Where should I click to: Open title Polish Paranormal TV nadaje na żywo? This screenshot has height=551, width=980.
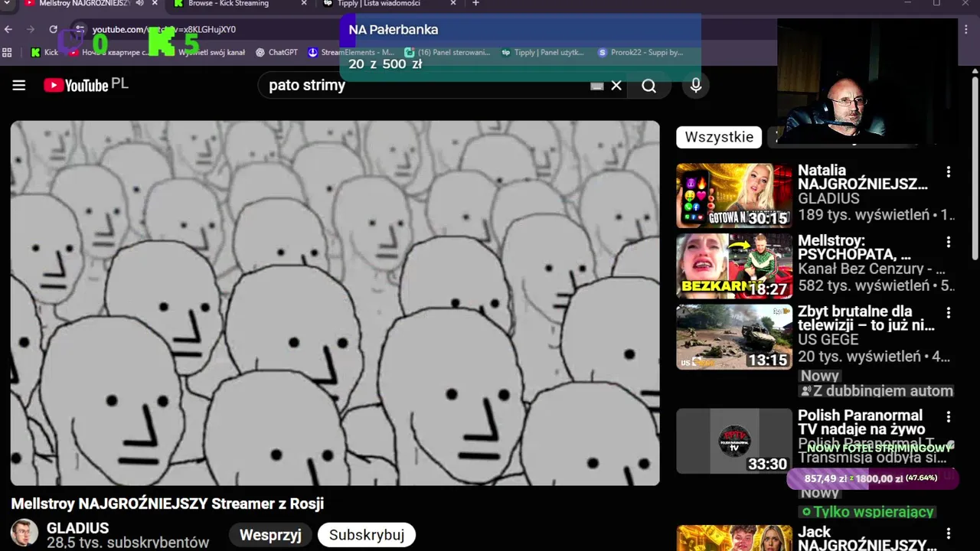pyautogui.click(x=861, y=422)
